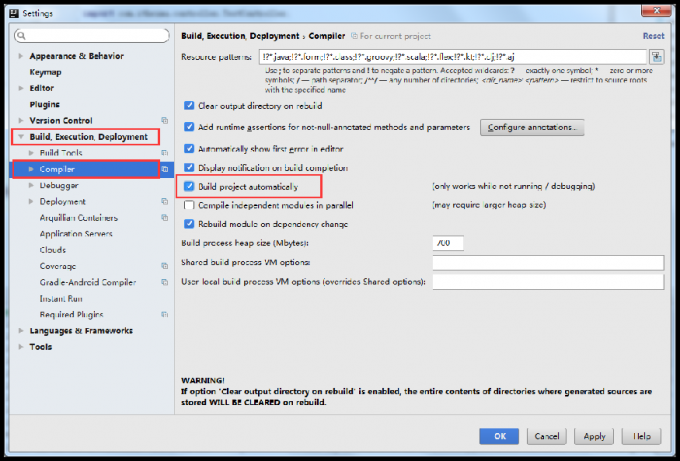Viewport: 680px width, 461px height.
Task: Click the project-scope icon beside Compiler
Action: pos(163,169)
